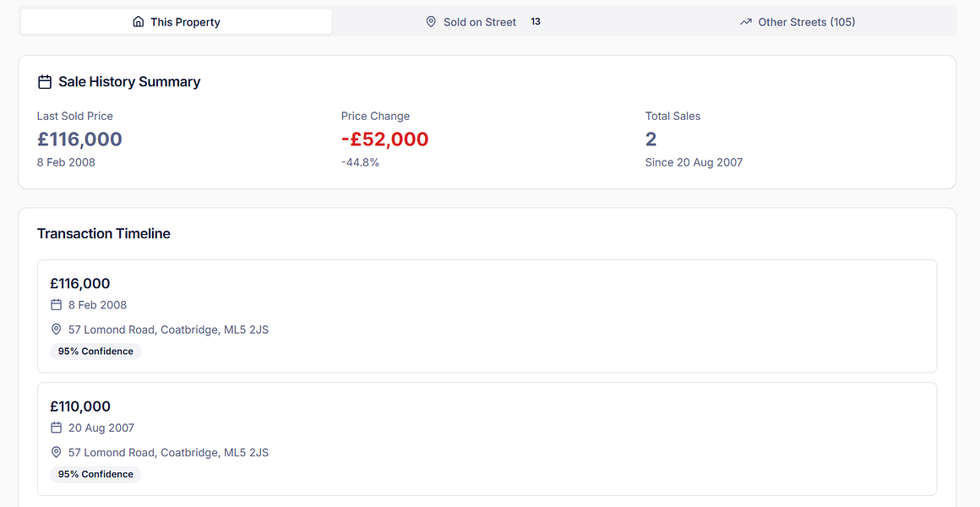The height and width of the screenshot is (507, 980).
Task: Click the red -£52,000 price change value
Action: pos(384,139)
